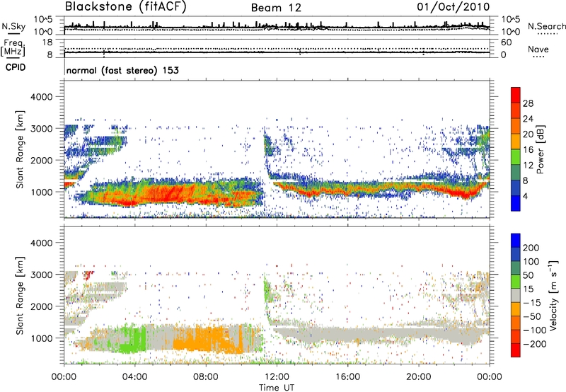The height and width of the screenshot is (392, 566).
Task: Click the bright blue top Velocity colorbar segment
Action: coord(516,241)
